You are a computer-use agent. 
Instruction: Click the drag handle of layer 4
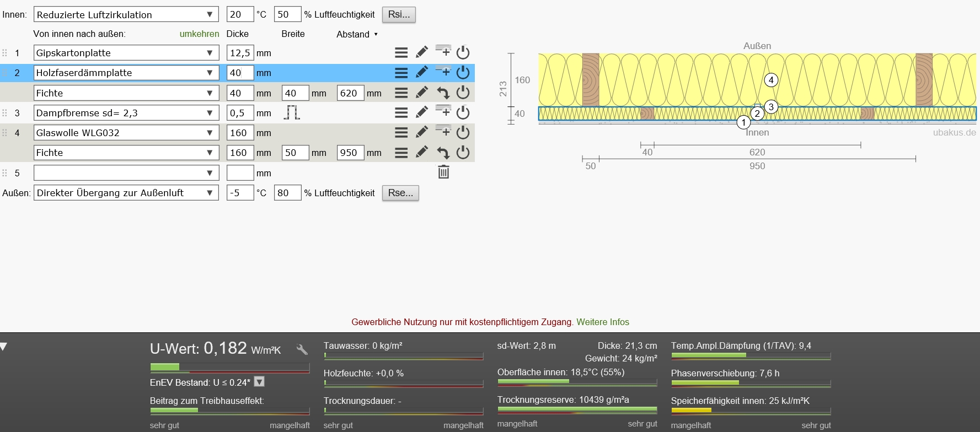(4, 133)
